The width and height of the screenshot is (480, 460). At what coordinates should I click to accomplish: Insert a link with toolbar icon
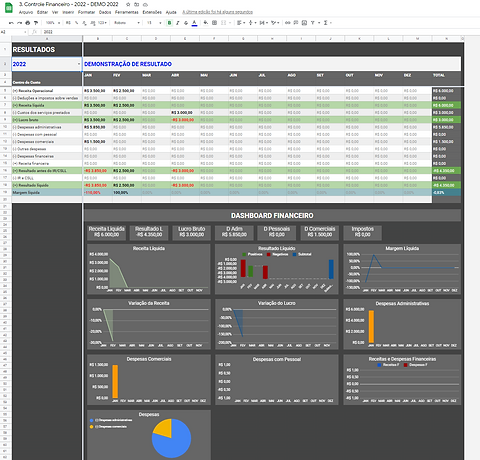288,23
